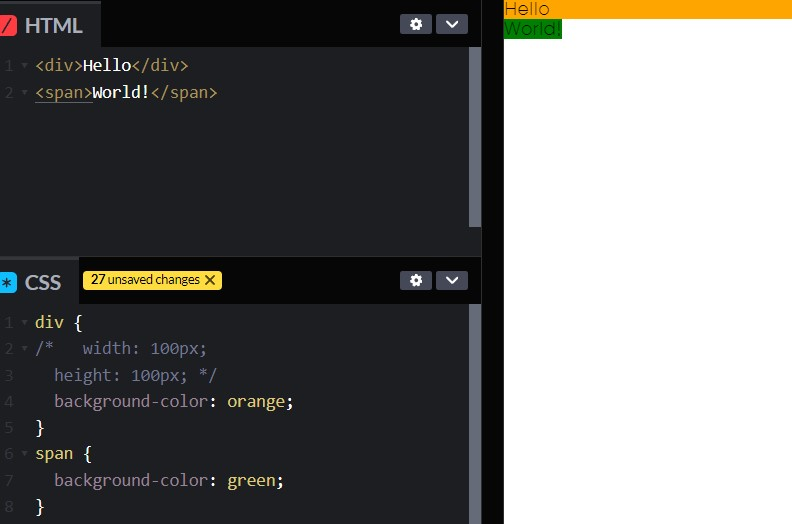Click the green value in CSS
This screenshot has width=792, height=524.
click(x=251, y=481)
